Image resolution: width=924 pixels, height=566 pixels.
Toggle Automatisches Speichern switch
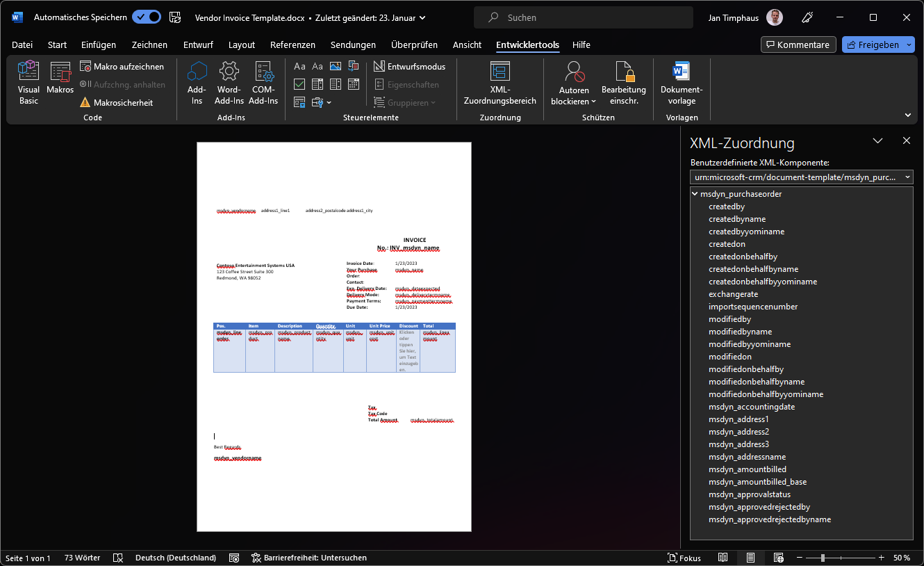click(147, 17)
